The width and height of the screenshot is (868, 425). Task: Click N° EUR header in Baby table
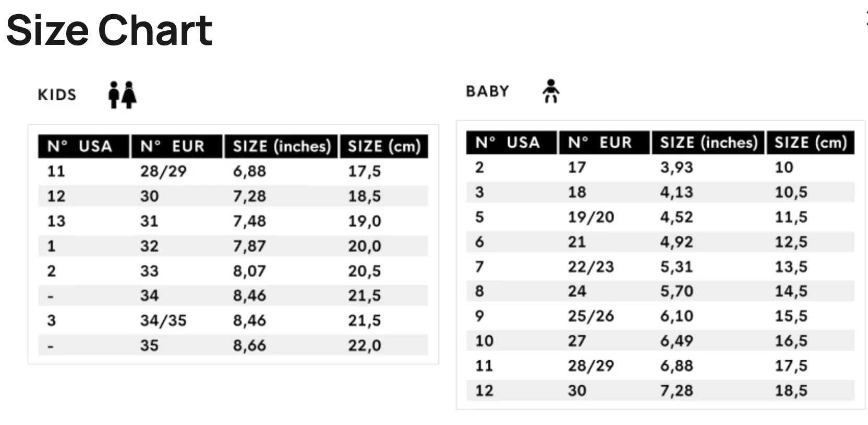tap(600, 143)
